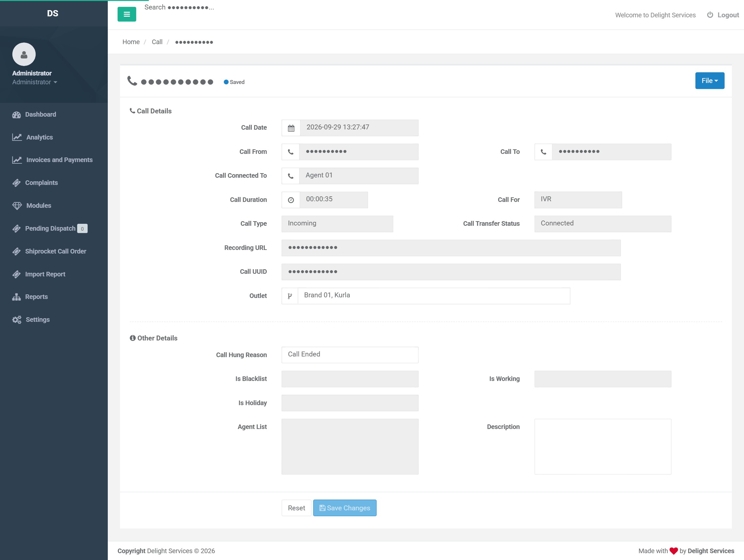This screenshot has width=744, height=560.
Task: Click the Reports sitemap icon
Action: coord(16,297)
